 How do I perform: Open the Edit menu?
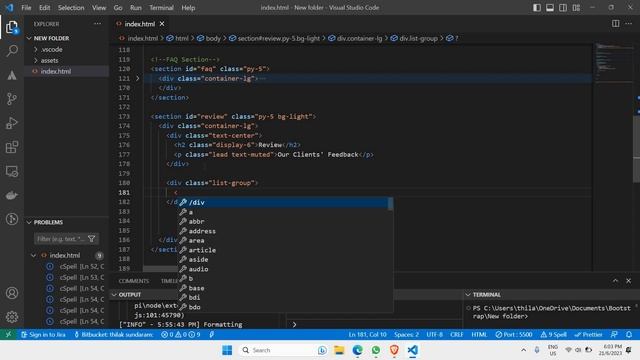point(44,7)
